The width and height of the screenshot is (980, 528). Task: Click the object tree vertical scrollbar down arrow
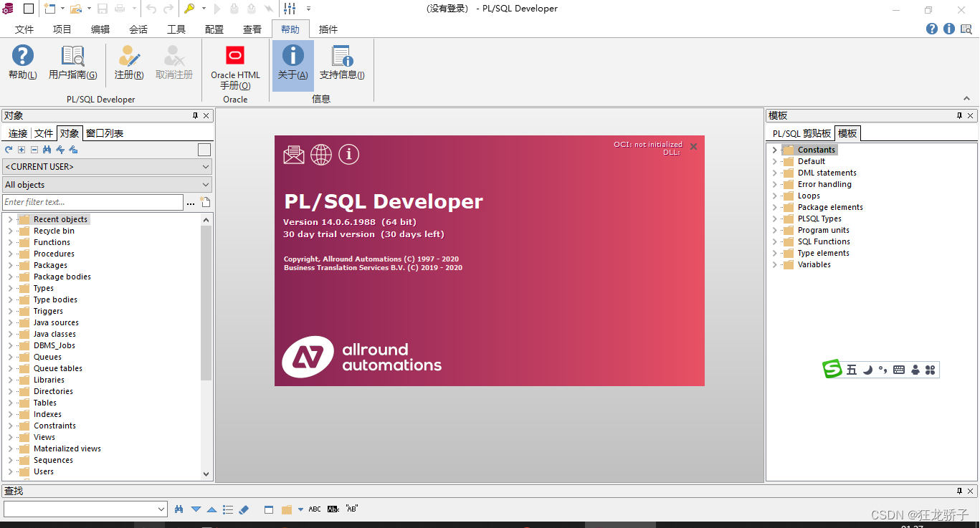[206, 474]
